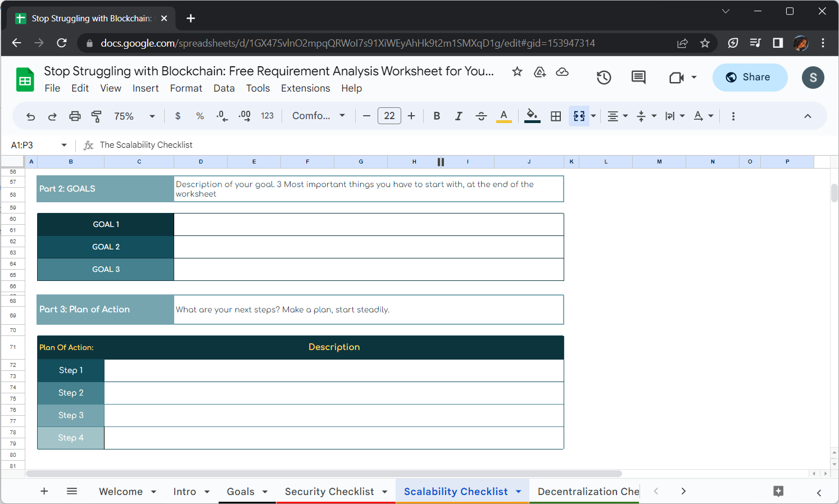This screenshot has width=839, height=504.
Task: Open horizontal align dropdown
Action: click(617, 116)
